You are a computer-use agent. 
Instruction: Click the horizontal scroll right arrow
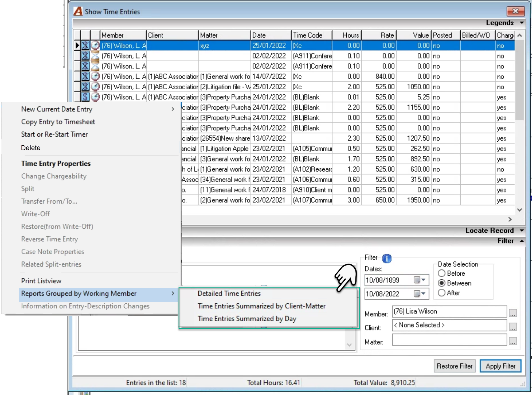click(x=510, y=219)
